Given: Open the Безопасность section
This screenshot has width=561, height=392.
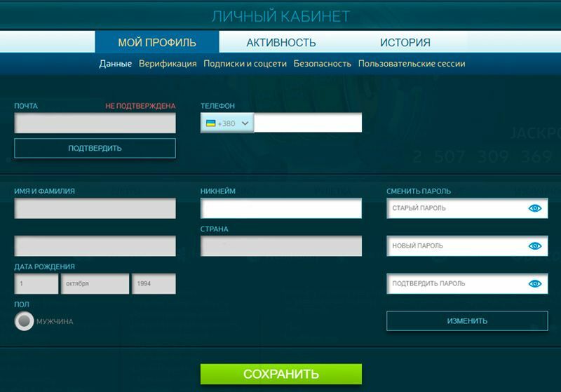Looking at the screenshot, I should [x=322, y=64].
